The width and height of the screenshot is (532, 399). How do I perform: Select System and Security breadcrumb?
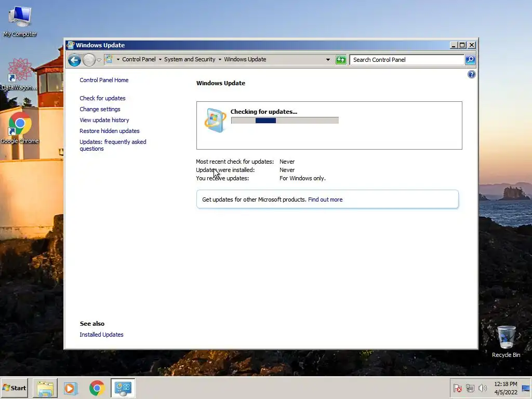[x=190, y=59]
